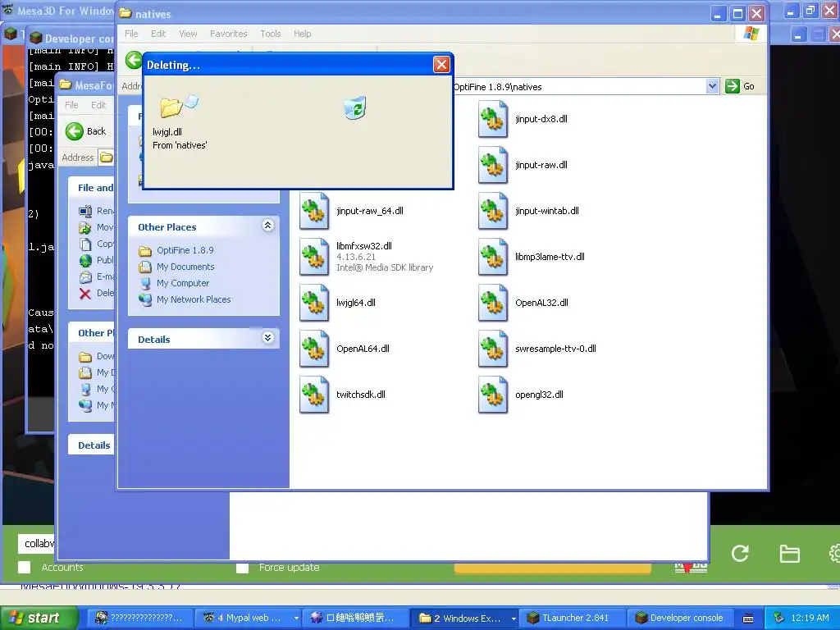
Task: Click the natives address bar path field
Action: click(x=578, y=86)
